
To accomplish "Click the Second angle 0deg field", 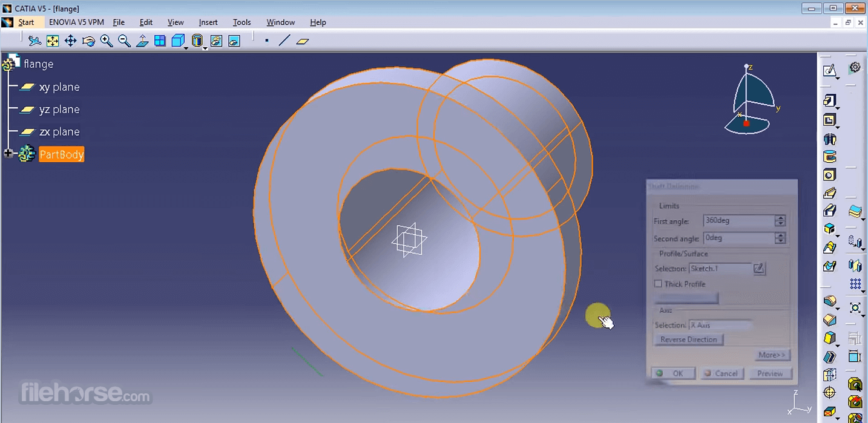I will [x=738, y=238].
